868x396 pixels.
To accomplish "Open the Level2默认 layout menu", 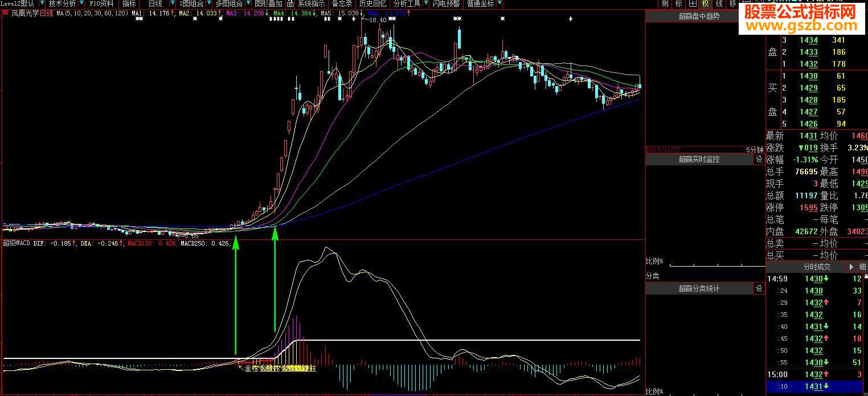I will [x=17, y=3].
